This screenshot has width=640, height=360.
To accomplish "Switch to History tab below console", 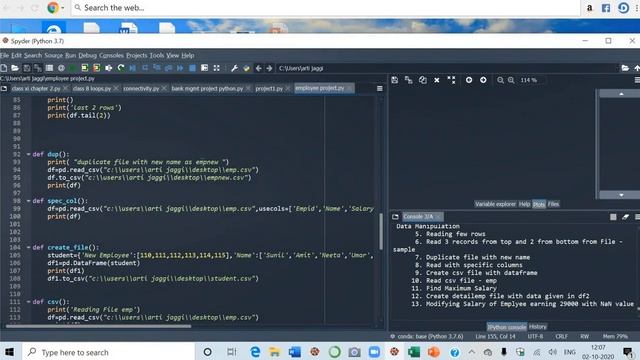I will pos(538,327).
